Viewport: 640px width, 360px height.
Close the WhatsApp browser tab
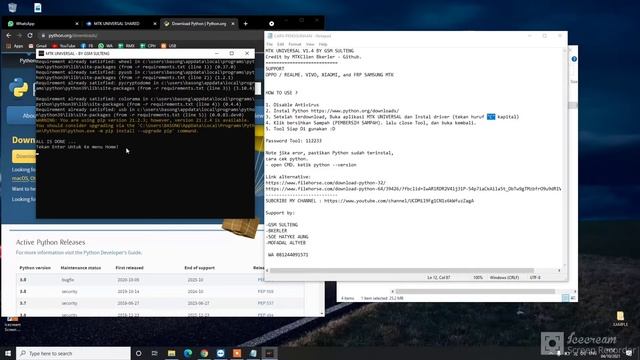click(x=77, y=24)
